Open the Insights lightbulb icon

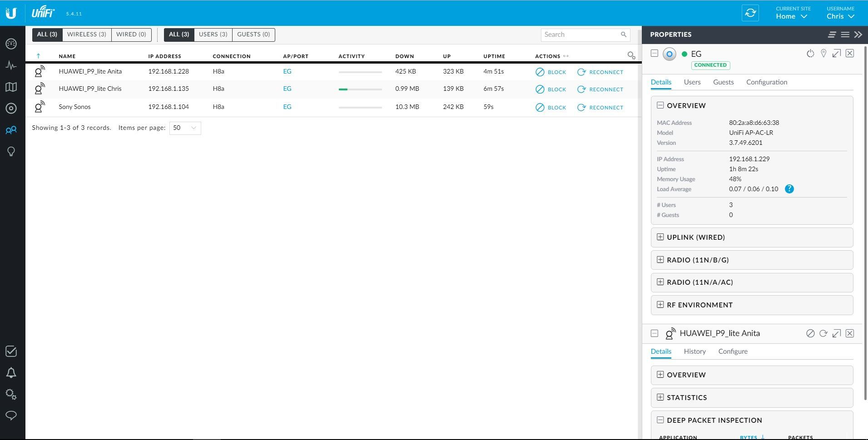pyautogui.click(x=11, y=151)
